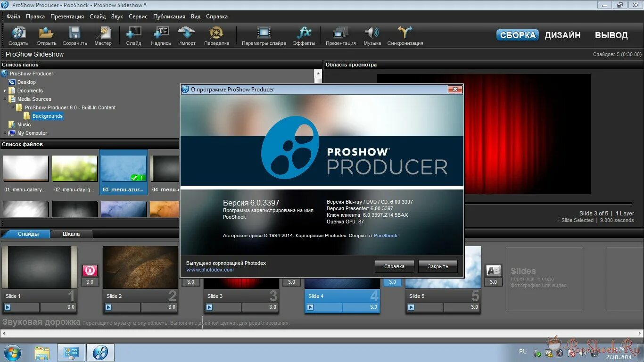Select the Slide 1 thumbnail in the slide list

tap(40, 267)
